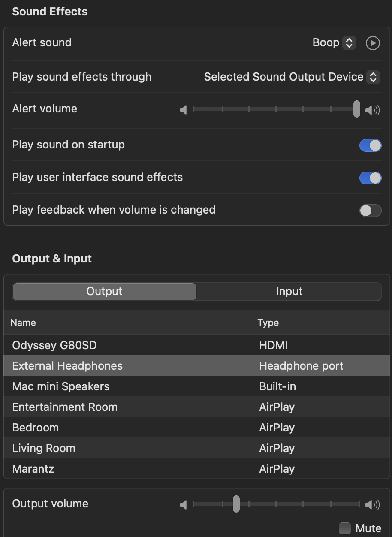The height and width of the screenshot is (537, 392).
Task: Click the loud speaker icon beside Output volume
Action: (372, 505)
